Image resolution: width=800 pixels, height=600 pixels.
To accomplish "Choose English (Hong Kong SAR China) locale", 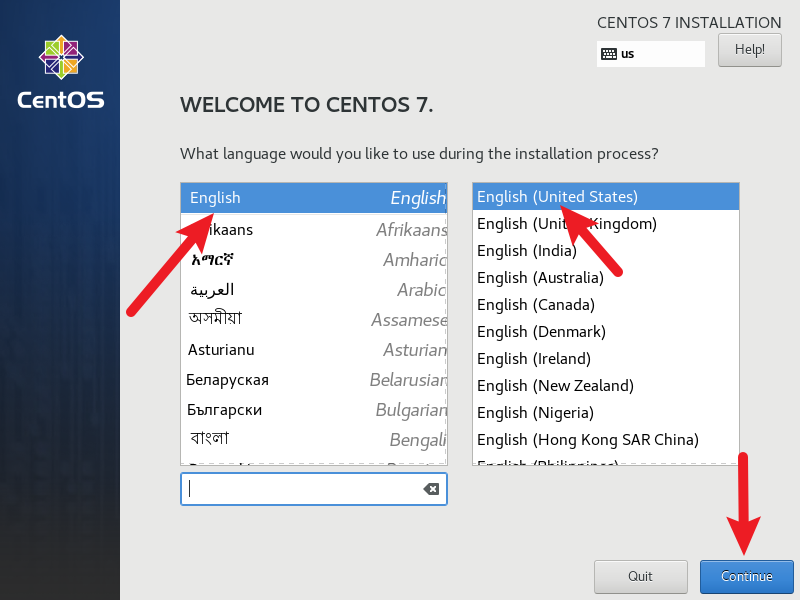I will (606, 440).
